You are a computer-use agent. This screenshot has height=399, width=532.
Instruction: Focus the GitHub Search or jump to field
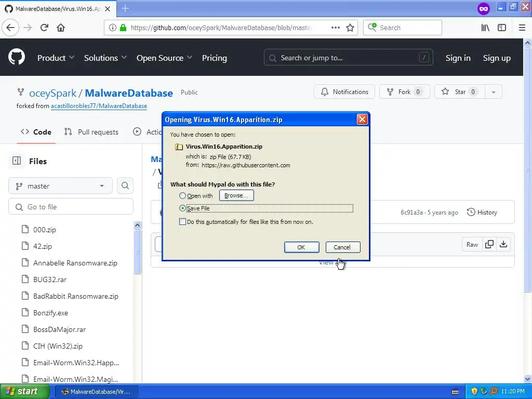click(x=349, y=58)
